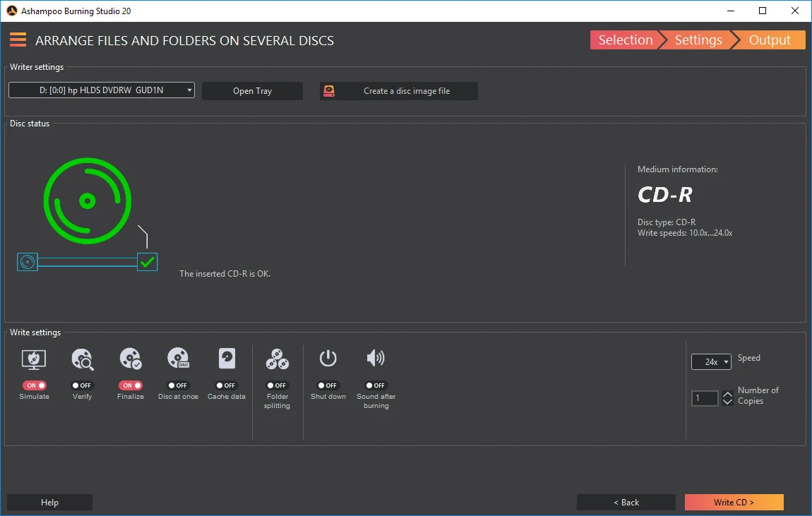Image resolution: width=812 pixels, height=516 pixels.
Task: Click the Shut down power icon
Action: (x=328, y=359)
